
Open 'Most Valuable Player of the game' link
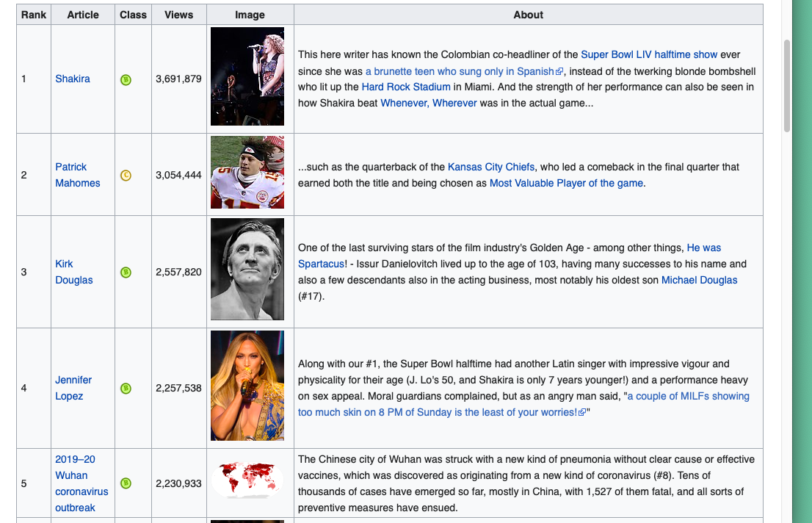pyautogui.click(x=566, y=184)
